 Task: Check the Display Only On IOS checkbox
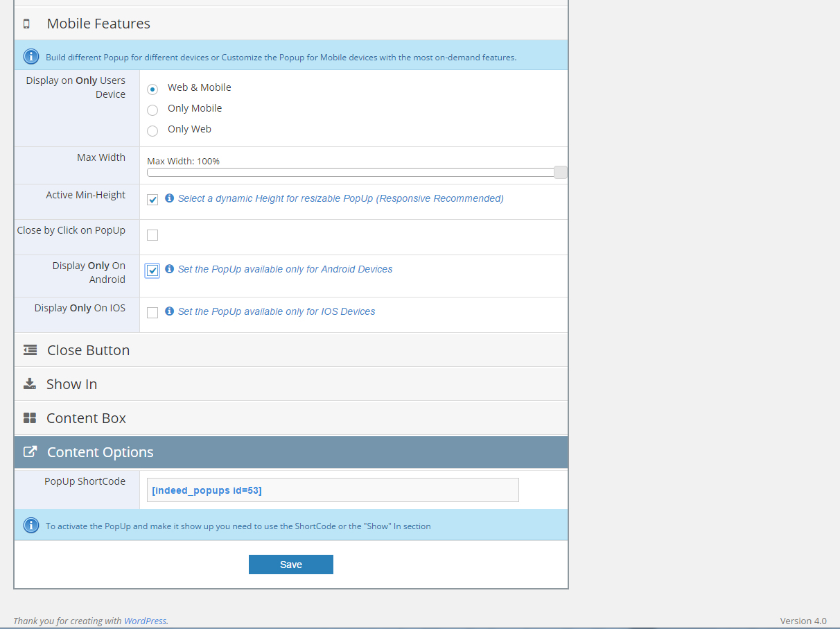point(152,313)
